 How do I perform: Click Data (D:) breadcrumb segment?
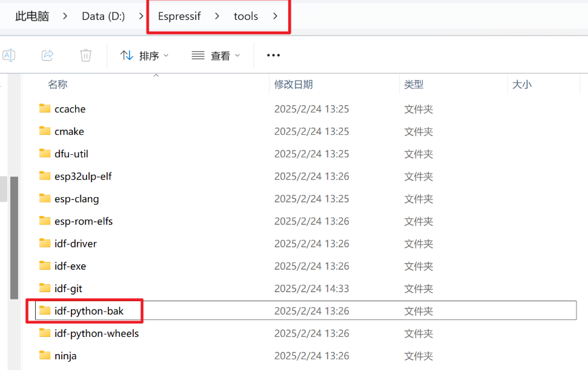pos(104,16)
